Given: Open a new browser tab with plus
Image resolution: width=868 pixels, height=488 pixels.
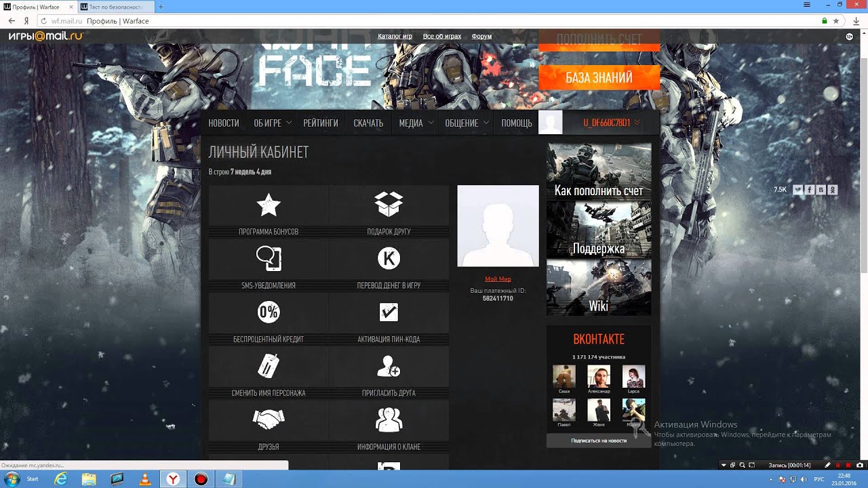Looking at the screenshot, I should click(x=161, y=7).
